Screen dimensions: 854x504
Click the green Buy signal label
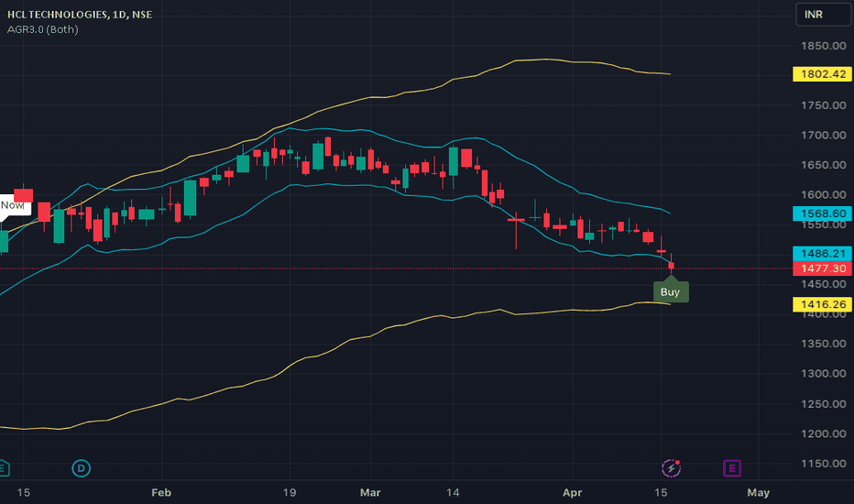click(671, 291)
